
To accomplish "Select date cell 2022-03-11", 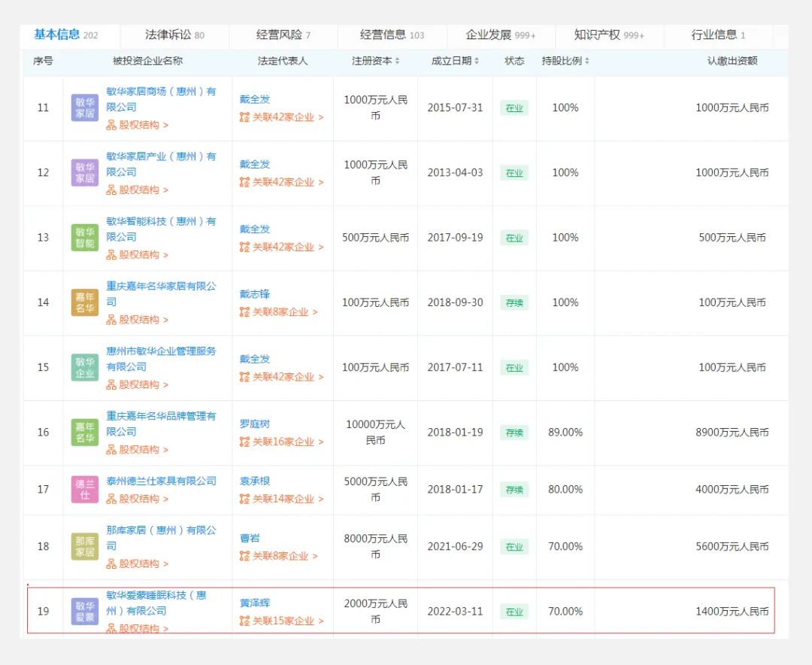I will tap(455, 611).
